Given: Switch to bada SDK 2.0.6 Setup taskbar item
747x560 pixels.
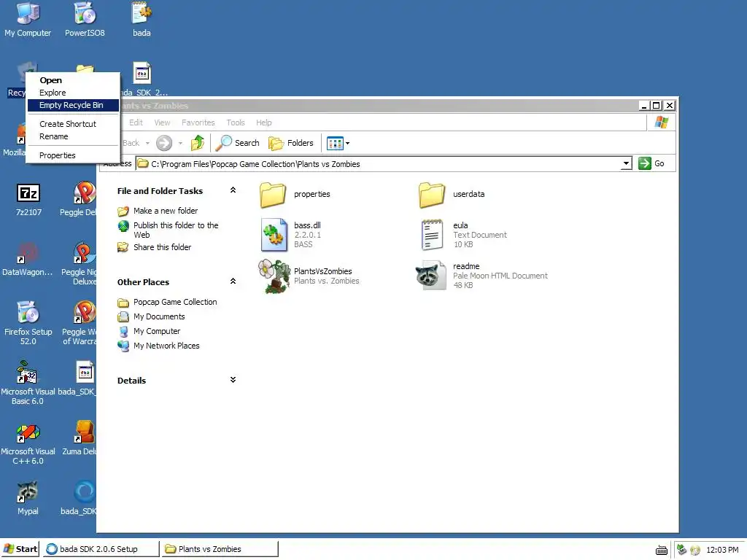Looking at the screenshot, I should pyautogui.click(x=100, y=549).
